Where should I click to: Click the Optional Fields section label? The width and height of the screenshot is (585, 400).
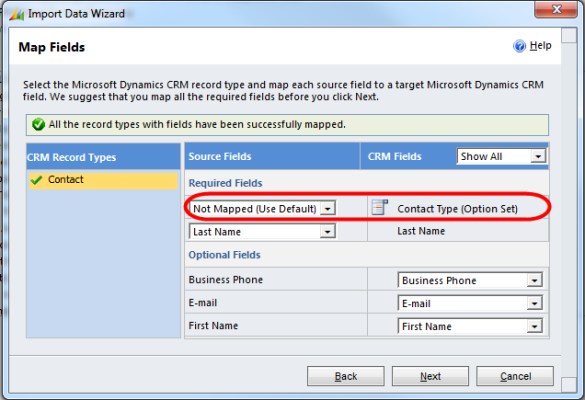tap(224, 255)
